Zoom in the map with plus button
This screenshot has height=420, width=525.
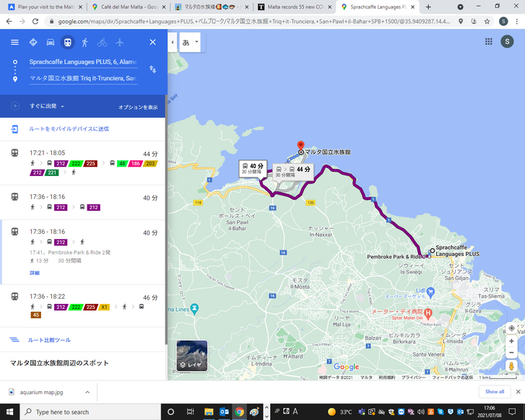coord(511,341)
